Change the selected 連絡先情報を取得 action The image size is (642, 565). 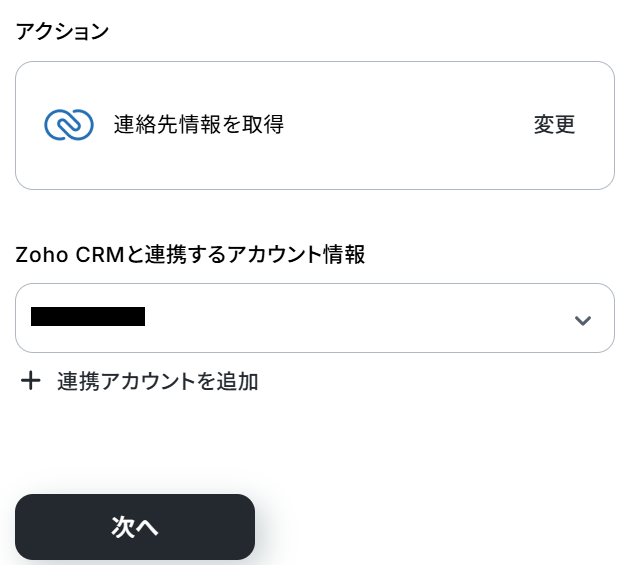(x=554, y=125)
